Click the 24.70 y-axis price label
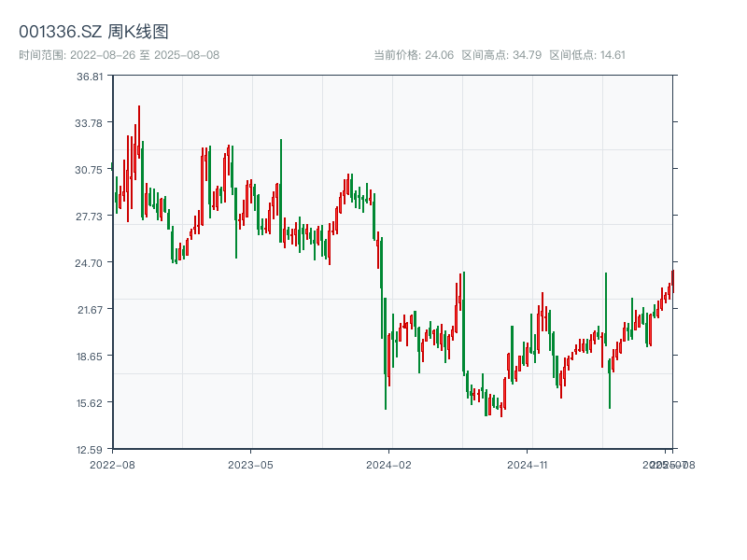 pyautogui.click(x=90, y=263)
